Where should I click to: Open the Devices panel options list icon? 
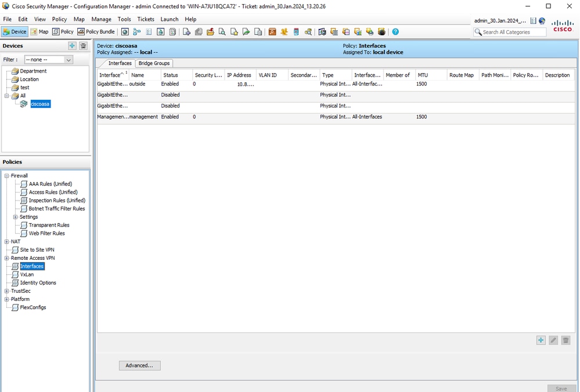pos(83,46)
